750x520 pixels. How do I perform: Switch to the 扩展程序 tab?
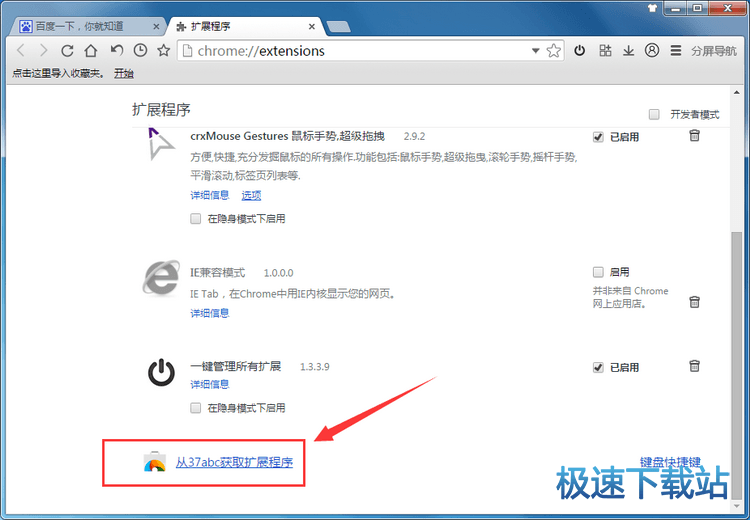click(x=244, y=26)
